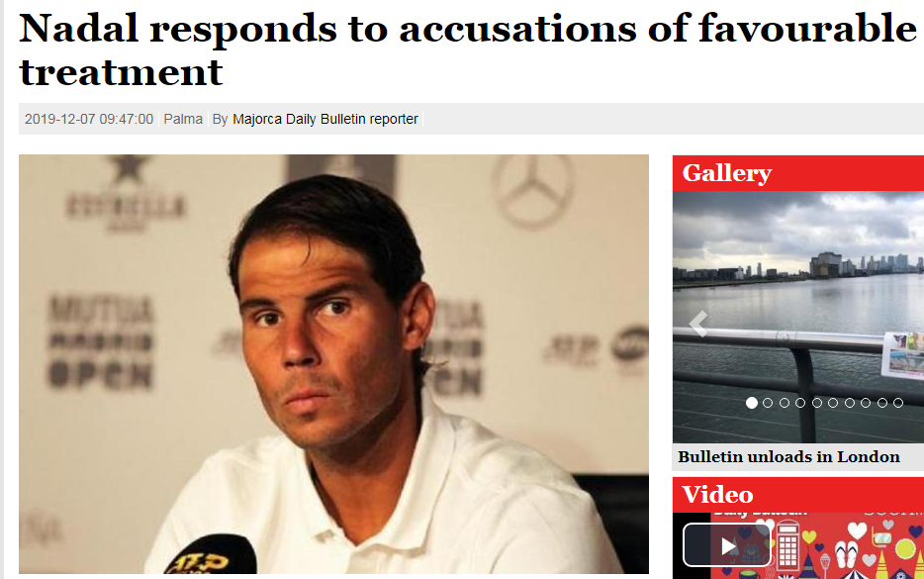
Task: Open the London riverside gallery image
Action: coord(798,317)
